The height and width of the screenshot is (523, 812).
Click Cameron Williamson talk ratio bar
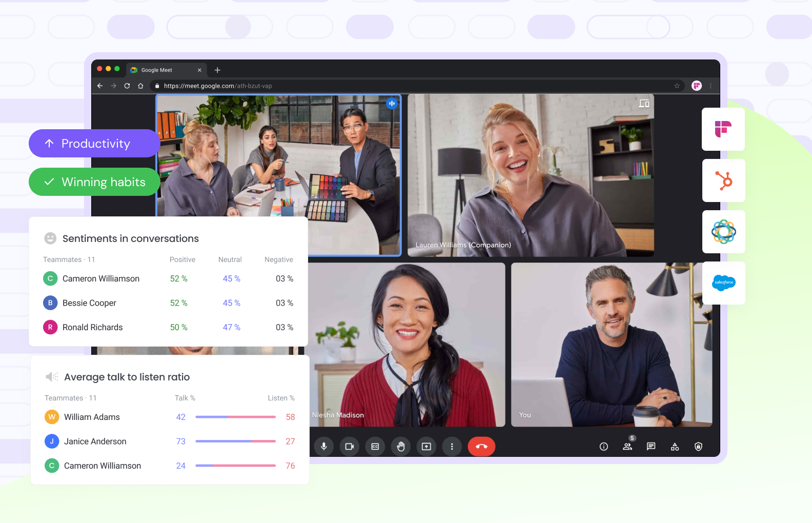tap(235, 466)
